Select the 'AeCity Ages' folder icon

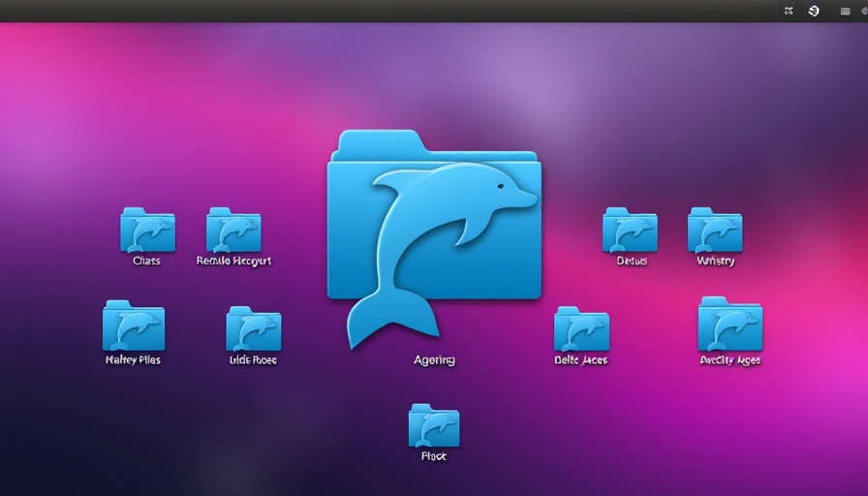[x=730, y=324]
